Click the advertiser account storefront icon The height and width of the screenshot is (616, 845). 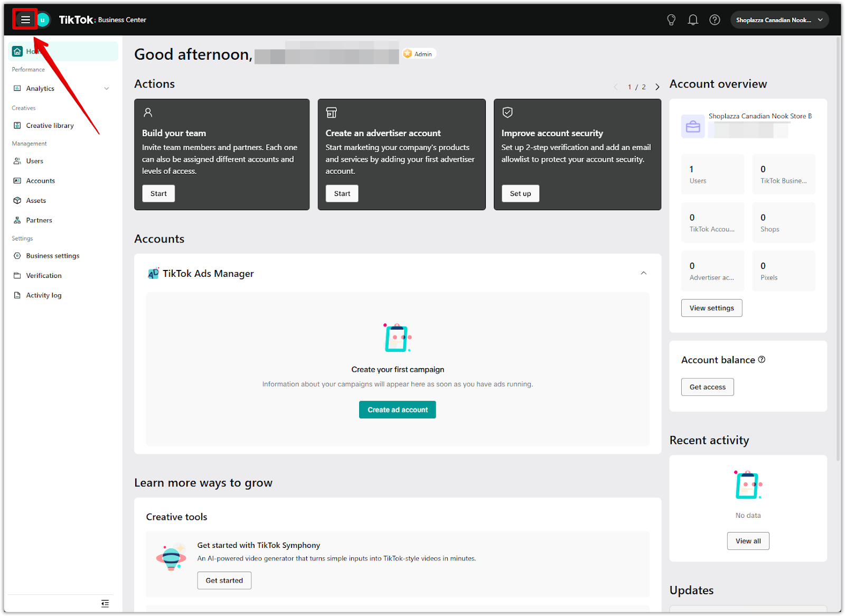point(332,113)
